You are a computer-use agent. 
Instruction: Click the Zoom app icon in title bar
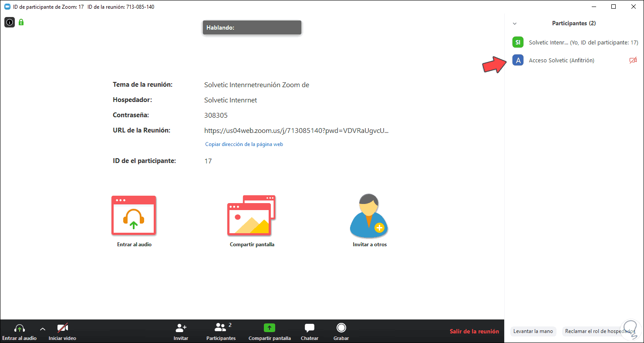coord(7,7)
